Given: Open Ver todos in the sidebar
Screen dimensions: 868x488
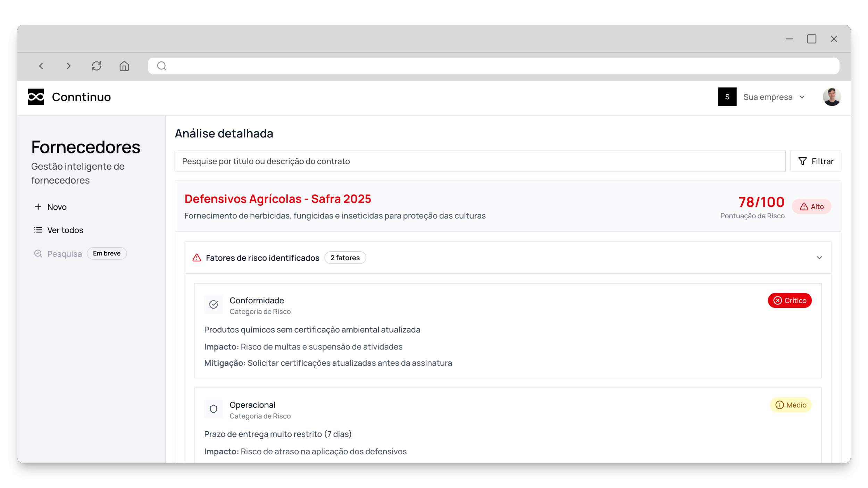Looking at the screenshot, I should point(59,230).
